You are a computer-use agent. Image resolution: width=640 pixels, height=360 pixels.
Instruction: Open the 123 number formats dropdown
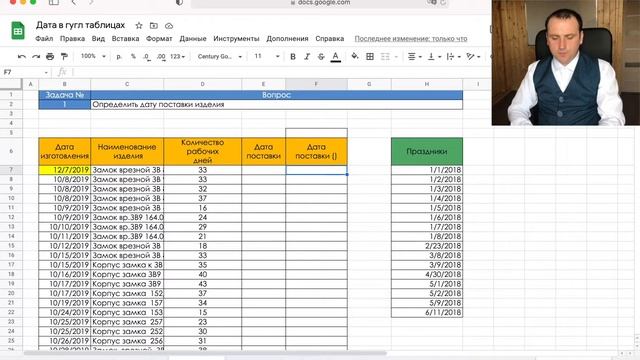pyautogui.click(x=177, y=57)
